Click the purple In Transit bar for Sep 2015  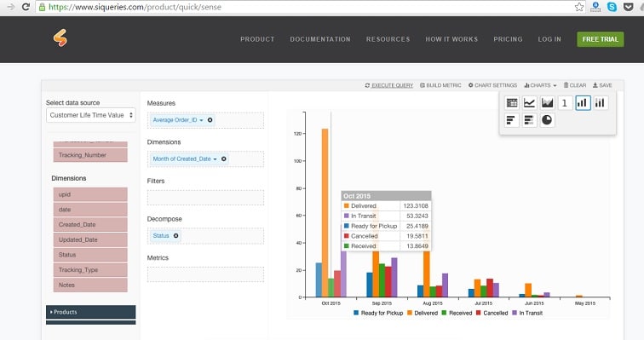click(x=394, y=277)
